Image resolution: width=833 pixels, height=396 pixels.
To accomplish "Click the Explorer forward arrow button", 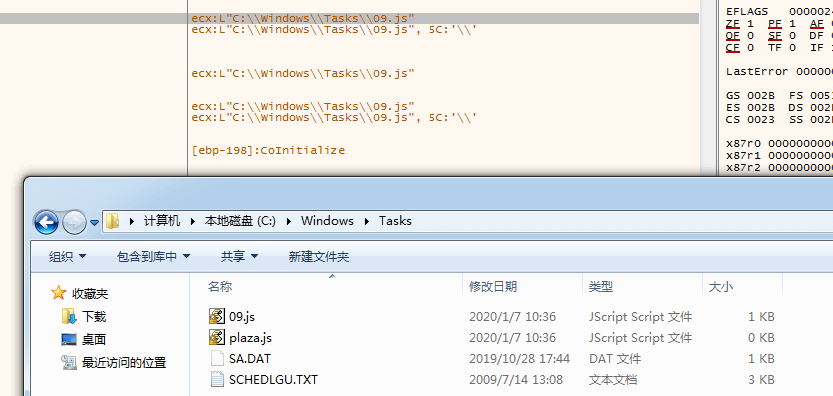I will (74, 223).
